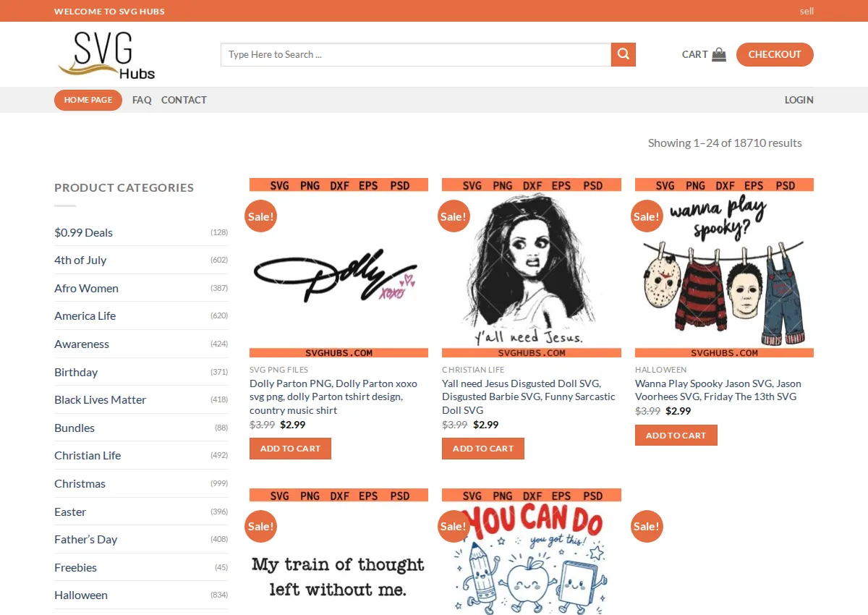Open the Contact menu item
The image size is (868, 615).
tap(184, 100)
